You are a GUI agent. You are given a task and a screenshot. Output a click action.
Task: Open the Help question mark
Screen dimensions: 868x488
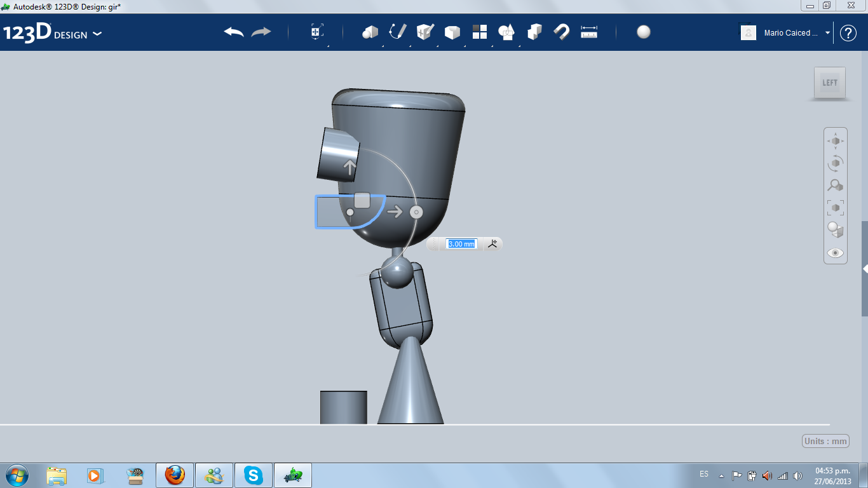(848, 33)
